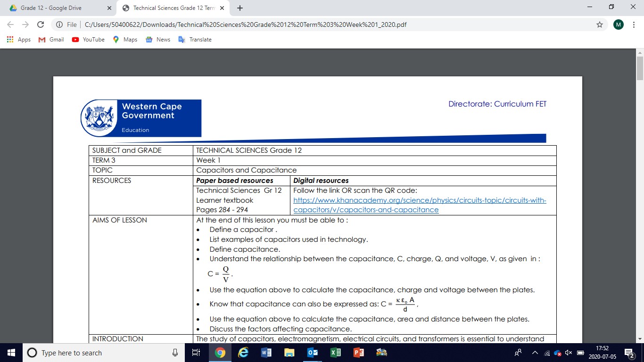Open PowerPoint from the taskbar
Image resolution: width=644 pixels, height=362 pixels.
click(358, 353)
